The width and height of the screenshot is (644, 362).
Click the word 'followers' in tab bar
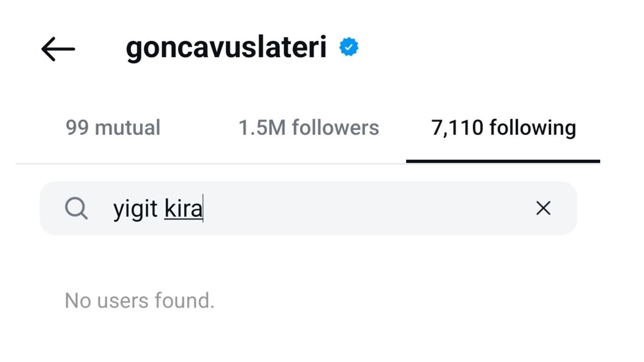(x=336, y=128)
